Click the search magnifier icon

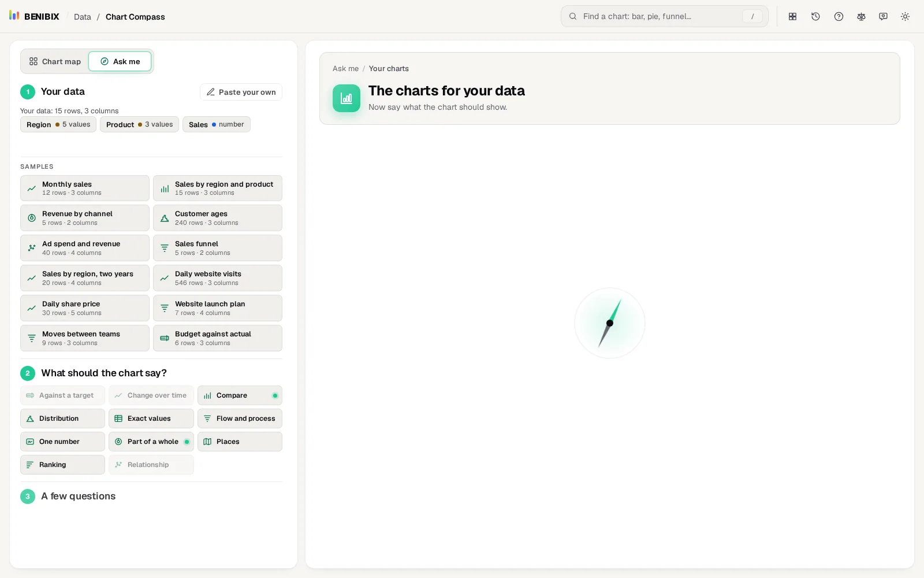tap(573, 16)
